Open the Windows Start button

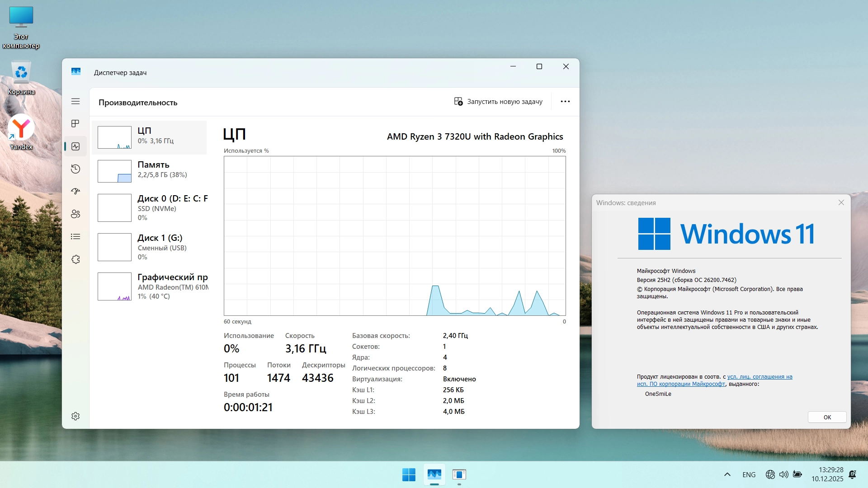[409, 474]
